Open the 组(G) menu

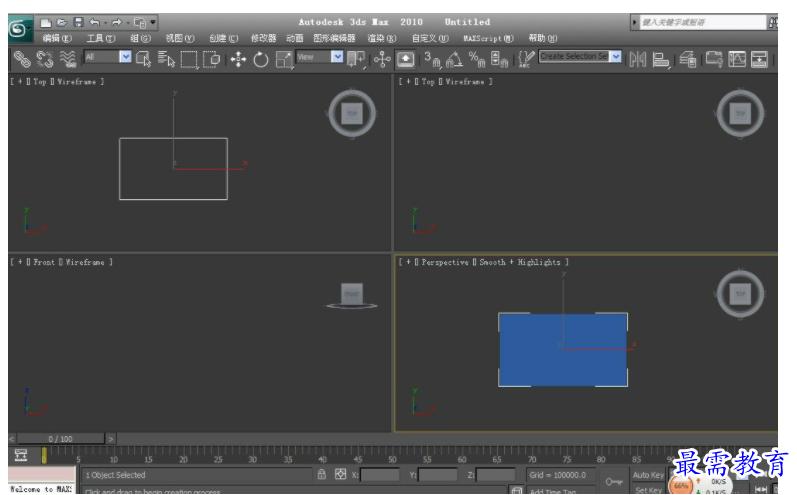point(140,38)
